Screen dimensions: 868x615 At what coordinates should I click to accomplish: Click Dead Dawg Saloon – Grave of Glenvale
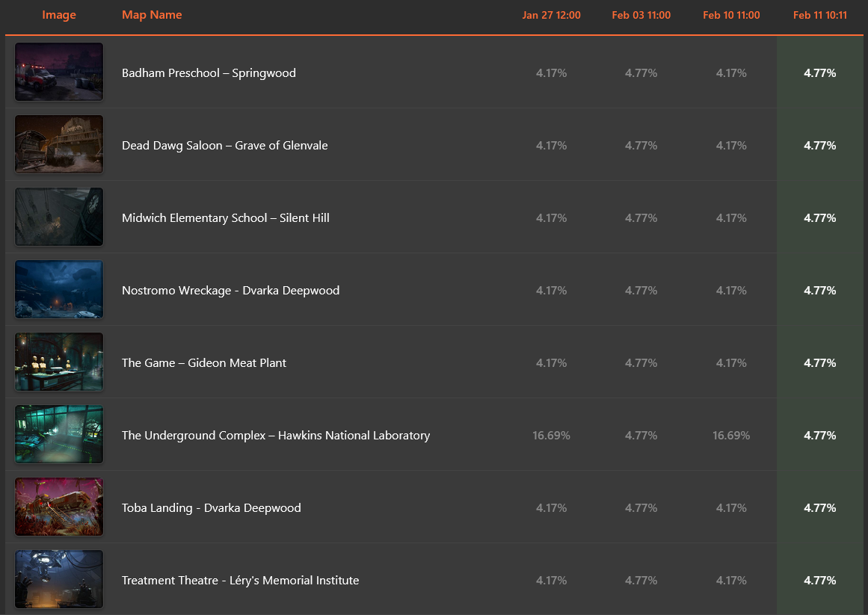(225, 146)
